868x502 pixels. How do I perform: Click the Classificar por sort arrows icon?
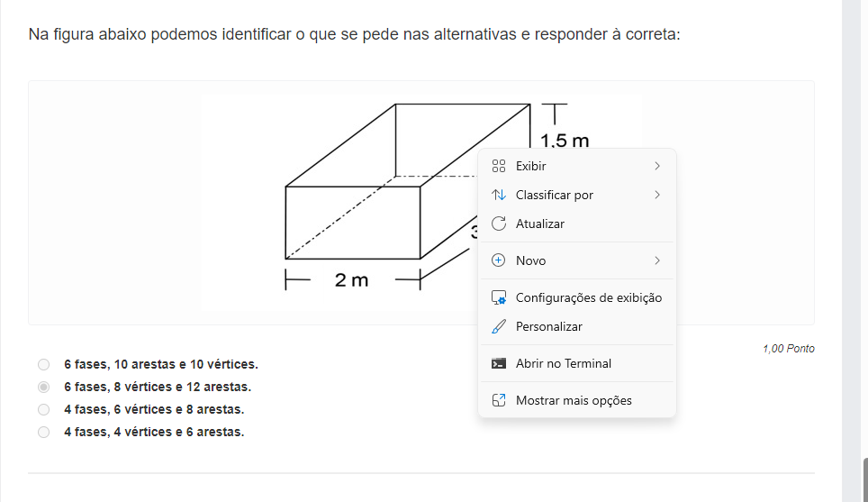[x=499, y=195]
